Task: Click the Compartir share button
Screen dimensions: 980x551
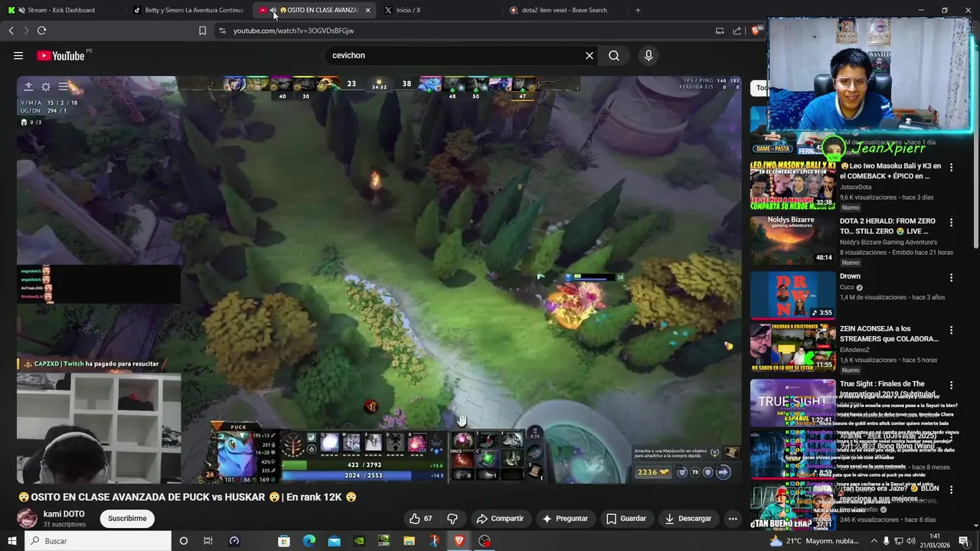Action: (500, 518)
